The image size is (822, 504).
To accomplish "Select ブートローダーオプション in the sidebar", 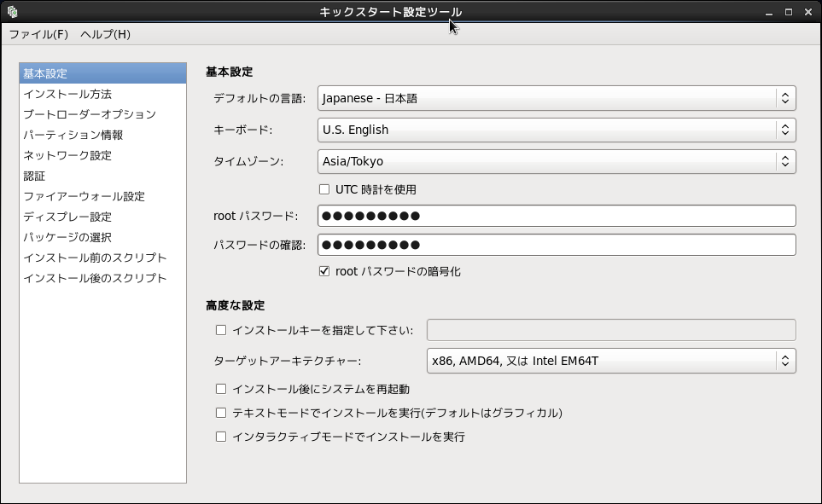I will [90, 114].
